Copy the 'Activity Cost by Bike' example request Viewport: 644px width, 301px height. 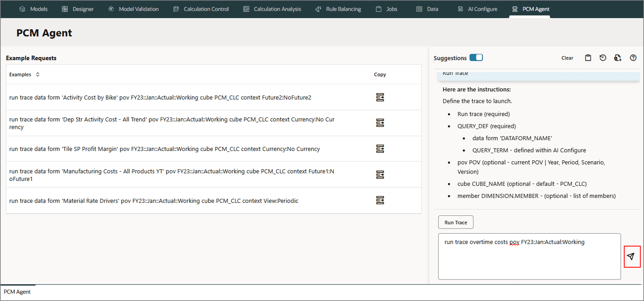(x=380, y=97)
